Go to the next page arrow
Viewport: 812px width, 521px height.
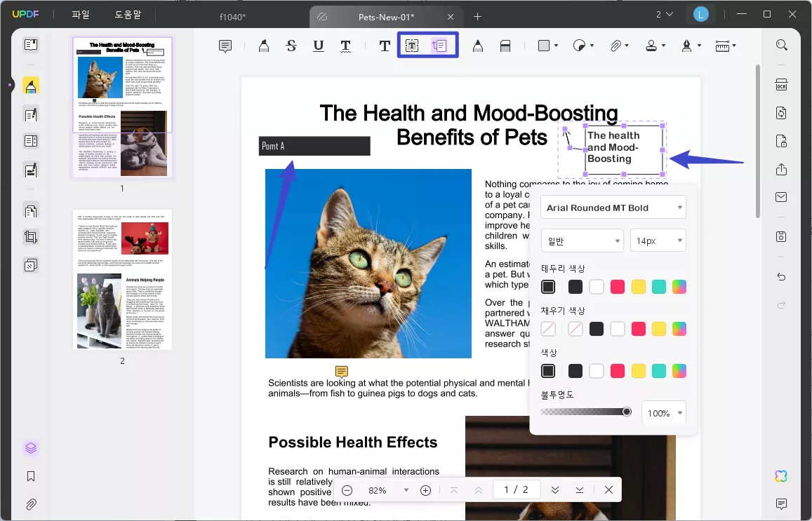(x=555, y=490)
